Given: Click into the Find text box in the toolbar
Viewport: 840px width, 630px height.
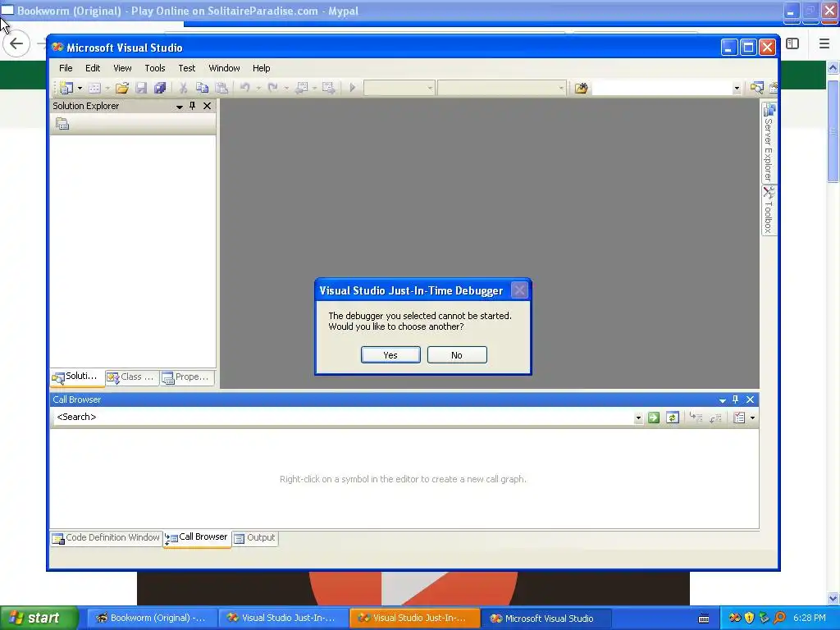Looking at the screenshot, I should (x=662, y=88).
